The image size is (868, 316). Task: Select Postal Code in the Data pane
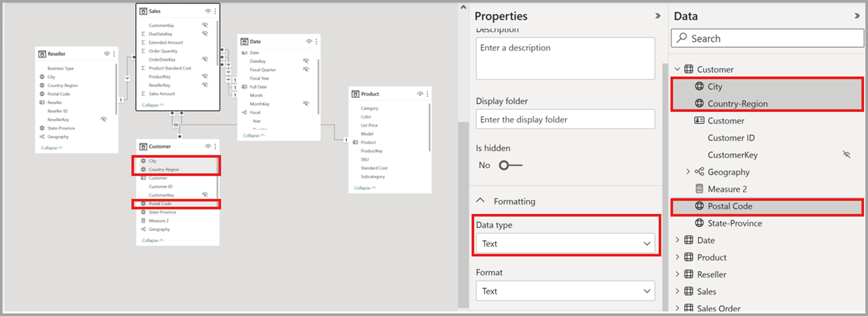point(730,206)
